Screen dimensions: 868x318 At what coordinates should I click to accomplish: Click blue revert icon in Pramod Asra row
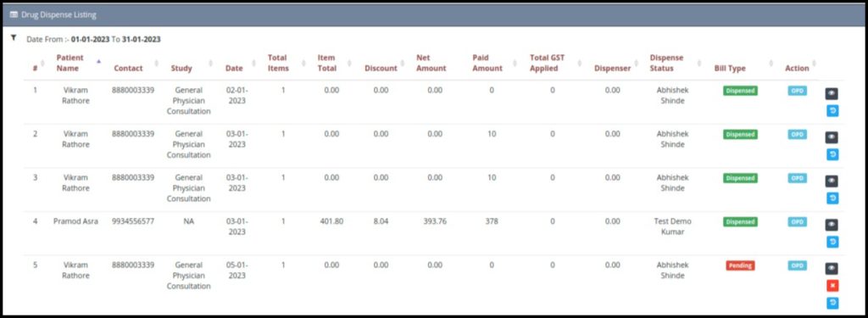click(x=832, y=242)
